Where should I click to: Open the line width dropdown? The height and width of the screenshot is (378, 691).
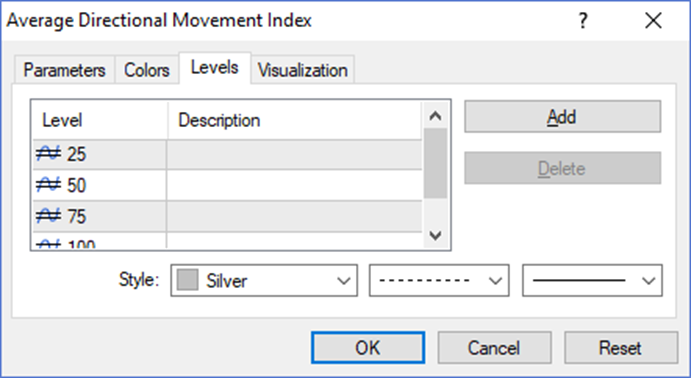tap(592, 280)
